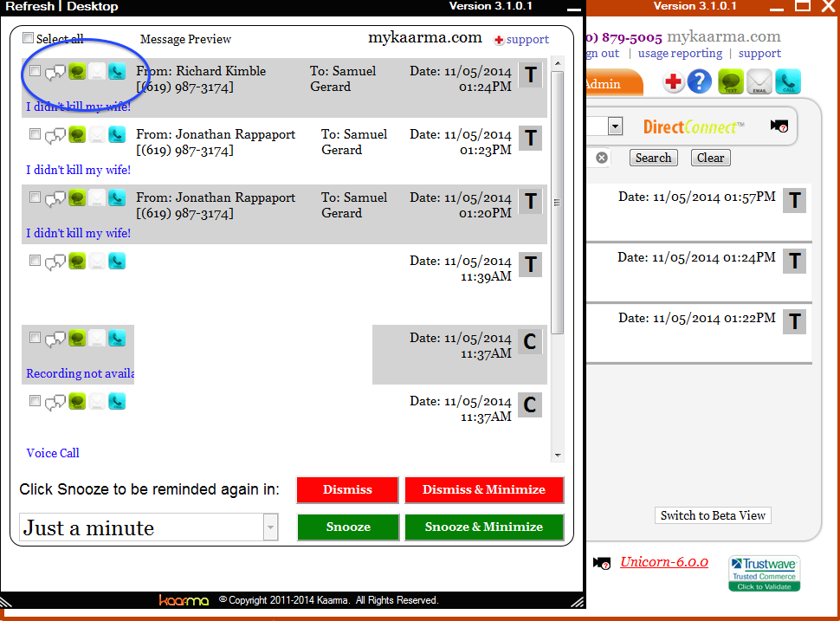
Task: Click camera icon left of Unicorn-6.0.0
Action: (x=602, y=563)
